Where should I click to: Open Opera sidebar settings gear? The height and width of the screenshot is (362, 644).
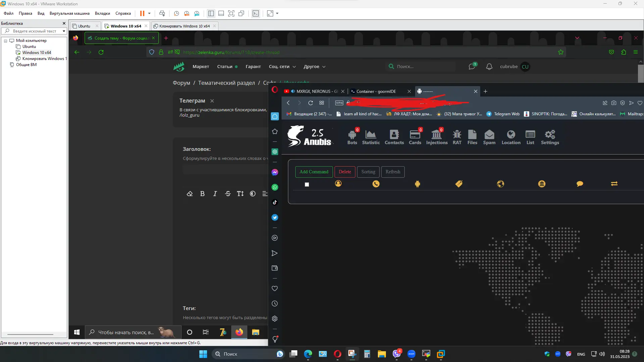coord(275,318)
